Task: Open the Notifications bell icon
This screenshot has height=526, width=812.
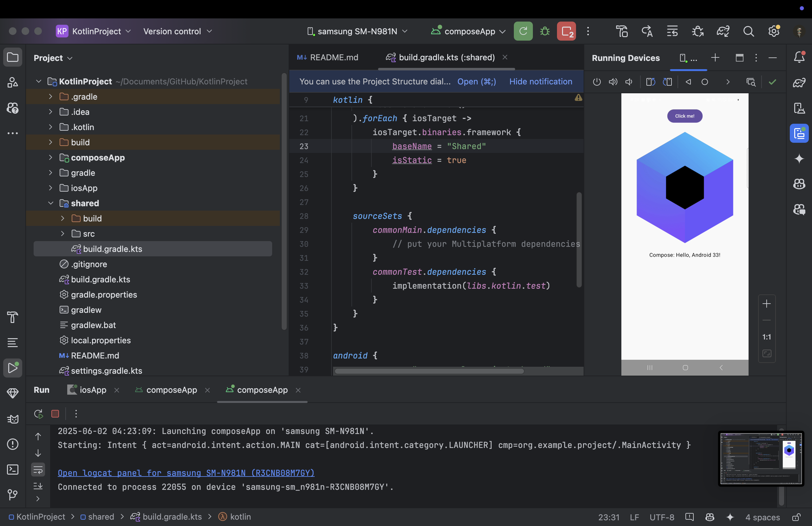Action: (x=799, y=57)
